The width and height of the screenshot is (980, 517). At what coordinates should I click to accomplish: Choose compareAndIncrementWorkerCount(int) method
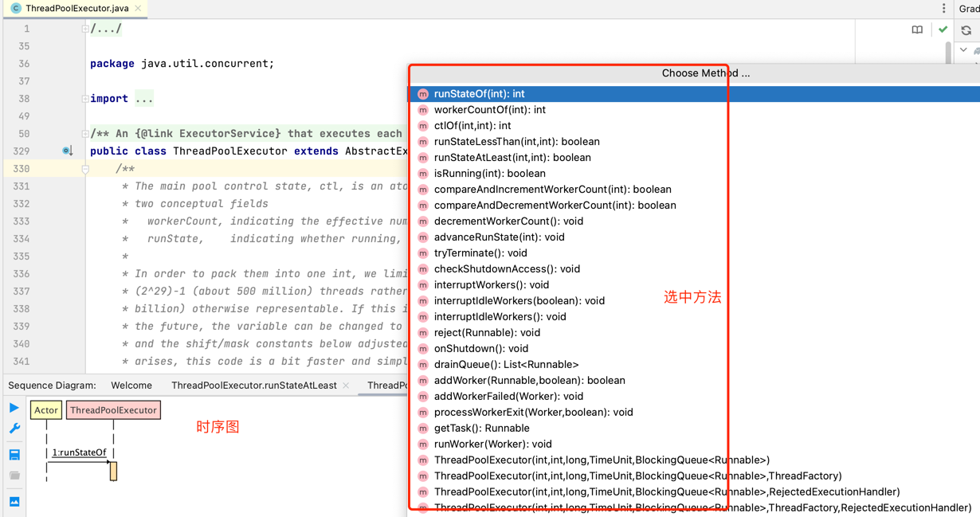pyautogui.click(x=694, y=190)
